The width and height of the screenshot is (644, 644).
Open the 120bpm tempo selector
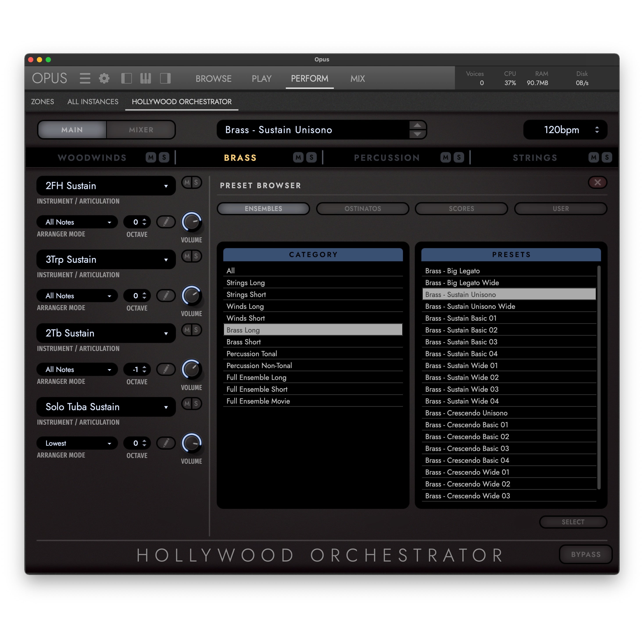[565, 130]
